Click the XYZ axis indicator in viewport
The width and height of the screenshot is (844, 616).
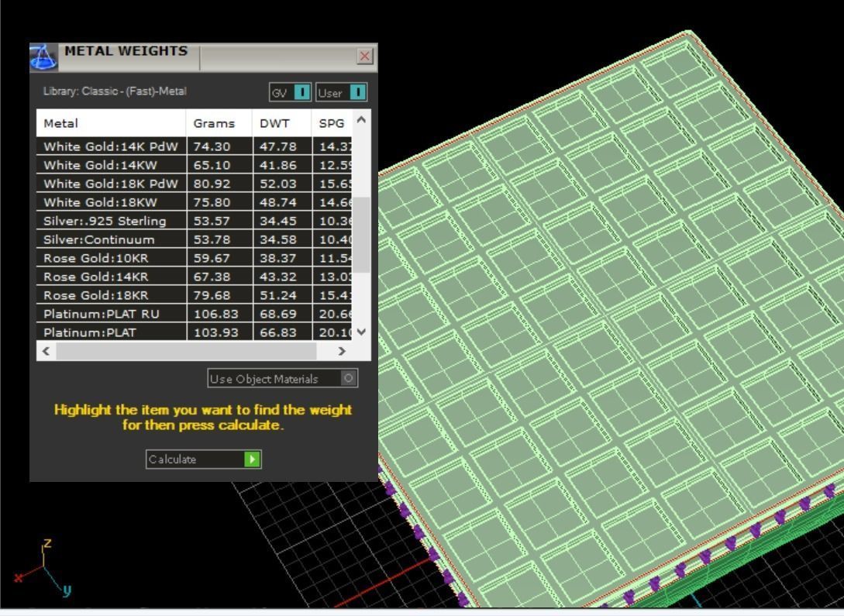(x=43, y=567)
